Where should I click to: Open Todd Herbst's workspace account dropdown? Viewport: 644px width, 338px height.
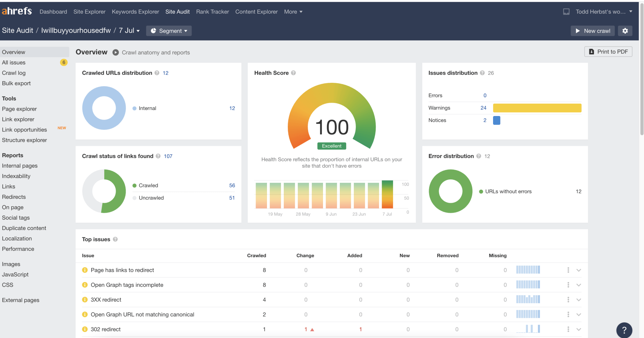pyautogui.click(x=604, y=12)
